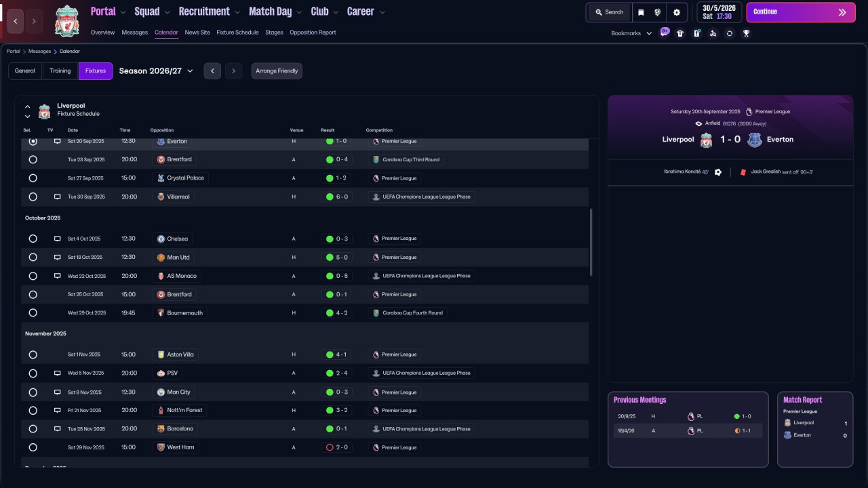Screen dimensions: 868x488
Task: Select the West Ham fixture radio button
Action: 33,447
